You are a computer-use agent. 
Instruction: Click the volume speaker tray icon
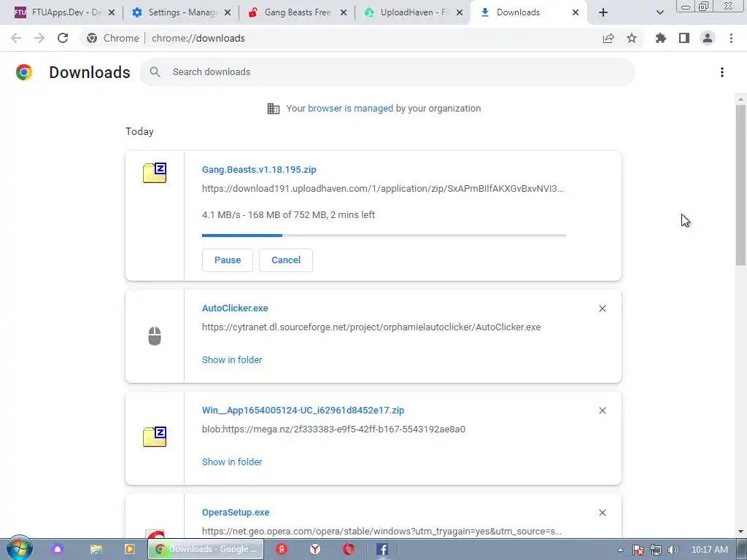pyautogui.click(x=673, y=550)
